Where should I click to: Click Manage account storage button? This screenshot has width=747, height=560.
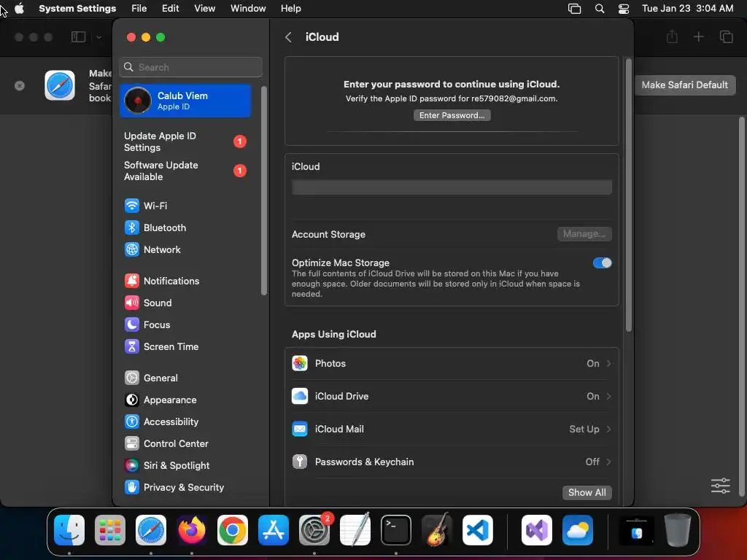coord(584,234)
